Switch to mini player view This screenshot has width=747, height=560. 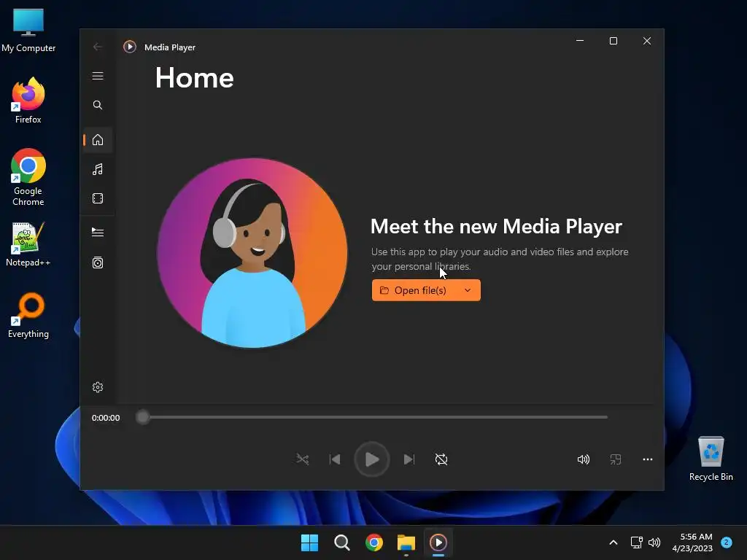click(x=616, y=459)
